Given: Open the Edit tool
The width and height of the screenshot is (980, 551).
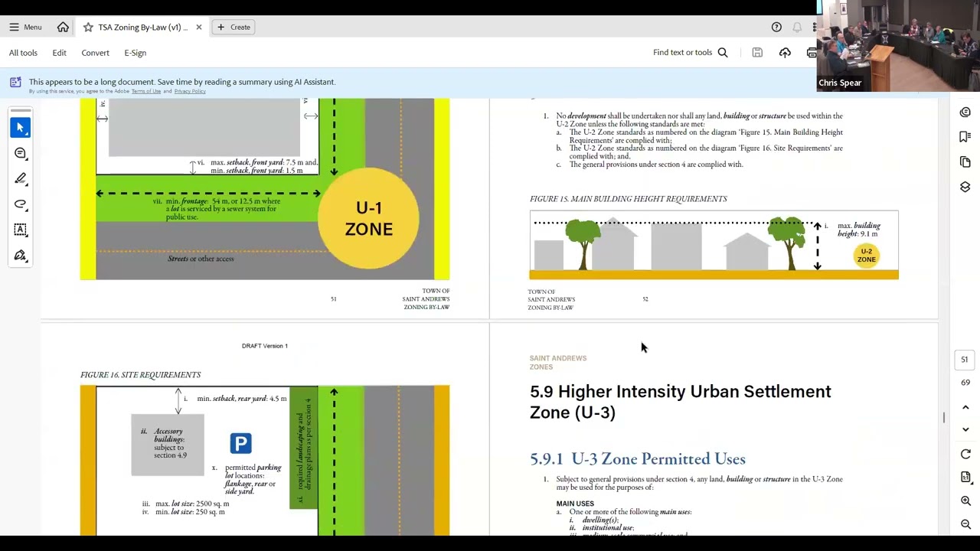Looking at the screenshot, I should [59, 53].
